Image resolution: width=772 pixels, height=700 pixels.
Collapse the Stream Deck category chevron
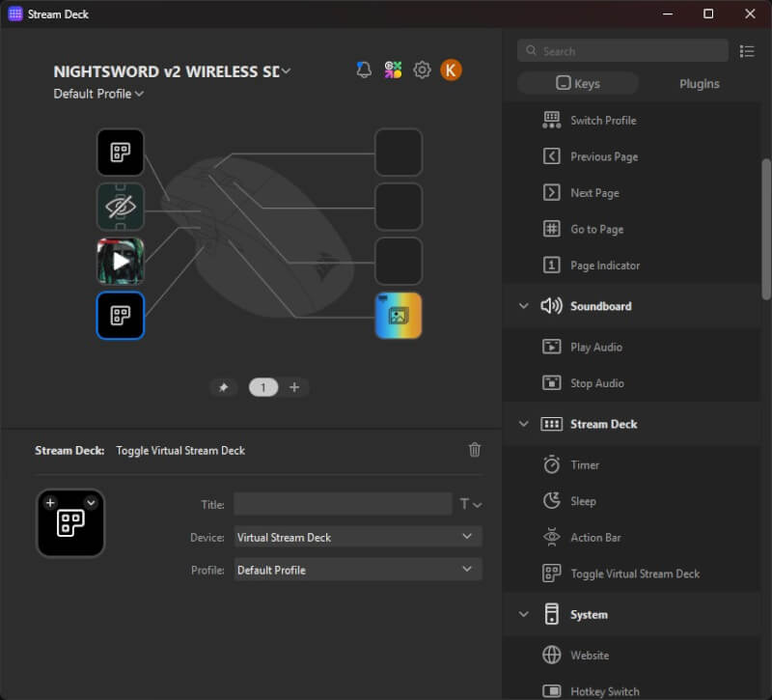pos(524,424)
